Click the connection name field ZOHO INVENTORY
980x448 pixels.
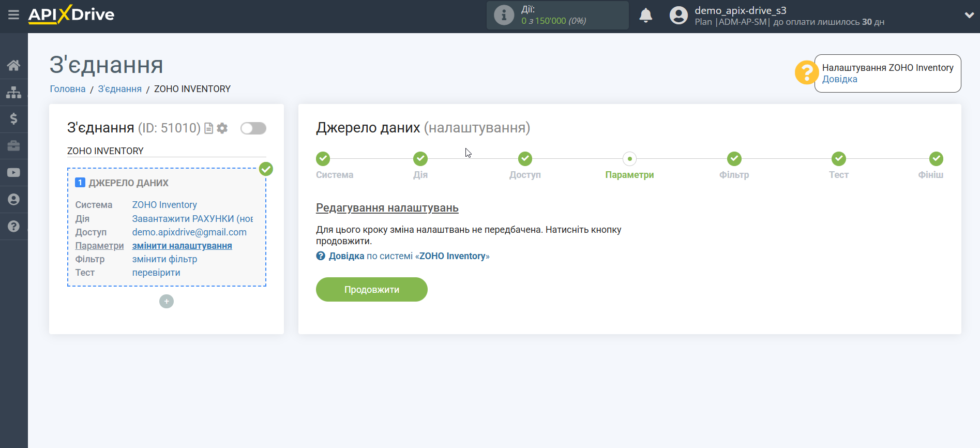click(x=167, y=151)
